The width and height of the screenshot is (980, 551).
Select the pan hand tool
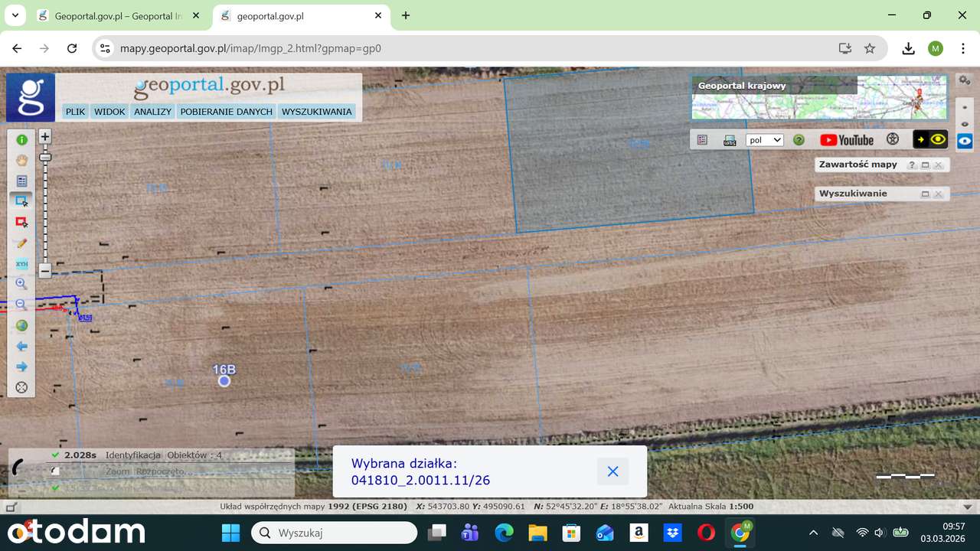[x=21, y=161]
